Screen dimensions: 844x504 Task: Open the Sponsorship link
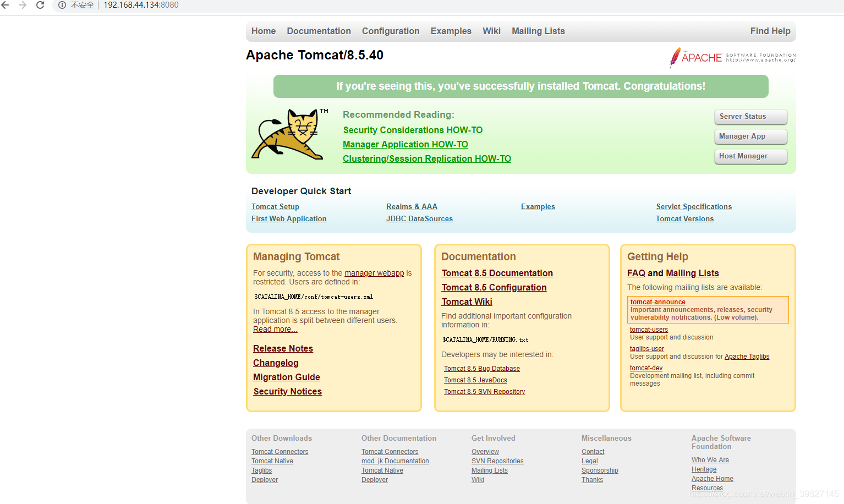pyautogui.click(x=600, y=470)
